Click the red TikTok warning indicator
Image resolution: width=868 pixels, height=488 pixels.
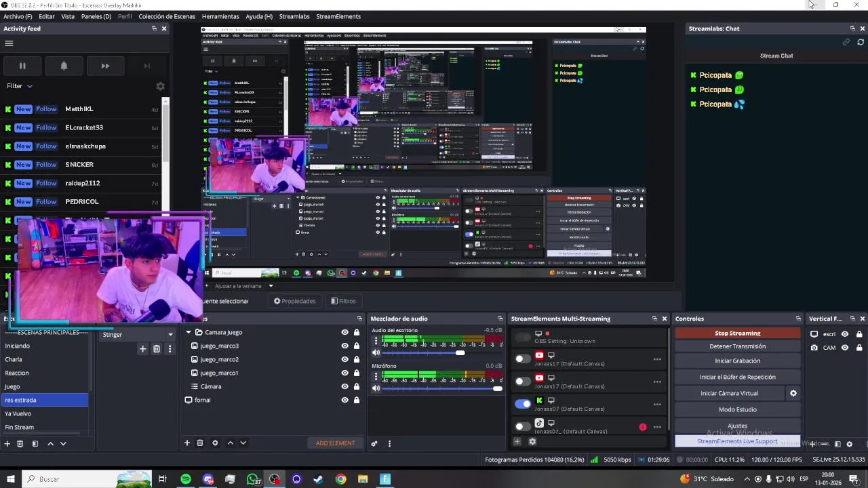(x=642, y=427)
